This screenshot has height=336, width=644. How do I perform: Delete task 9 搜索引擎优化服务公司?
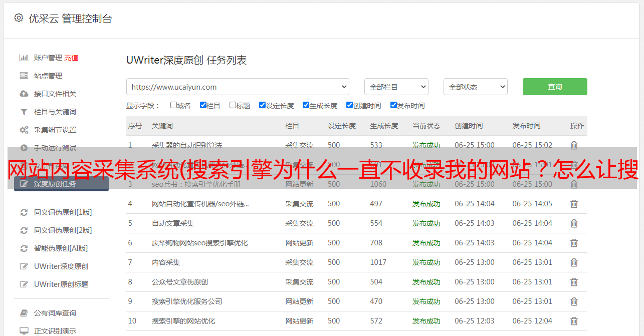(x=574, y=301)
